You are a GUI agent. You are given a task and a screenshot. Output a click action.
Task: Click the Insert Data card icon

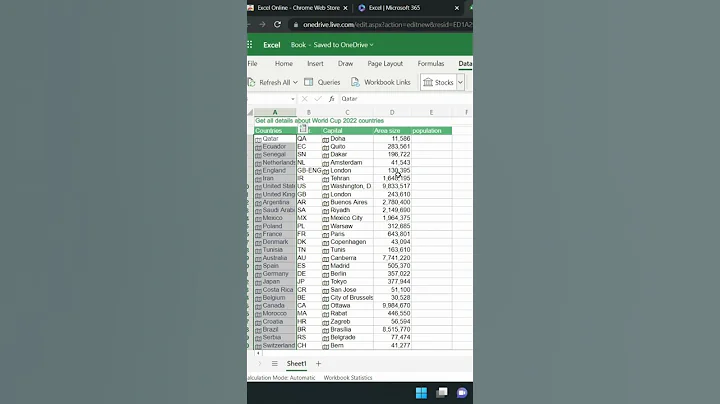(x=303, y=129)
